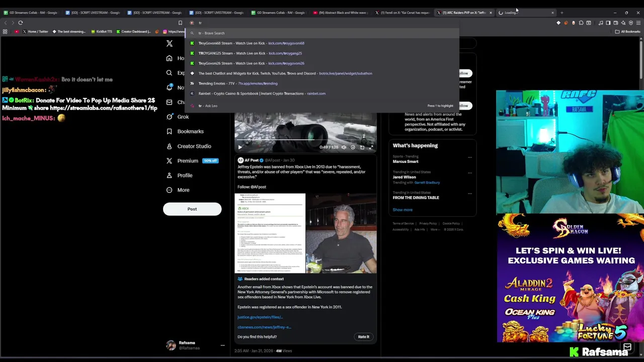Click the address bar input field

click(322, 23)
